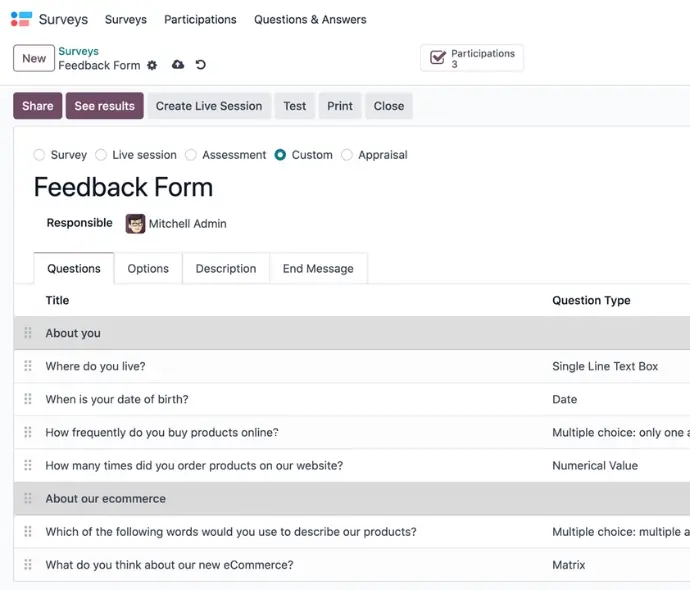The width and height of the screenshot is (690, 590).
Task: Click the See results button
Action: 105,106
